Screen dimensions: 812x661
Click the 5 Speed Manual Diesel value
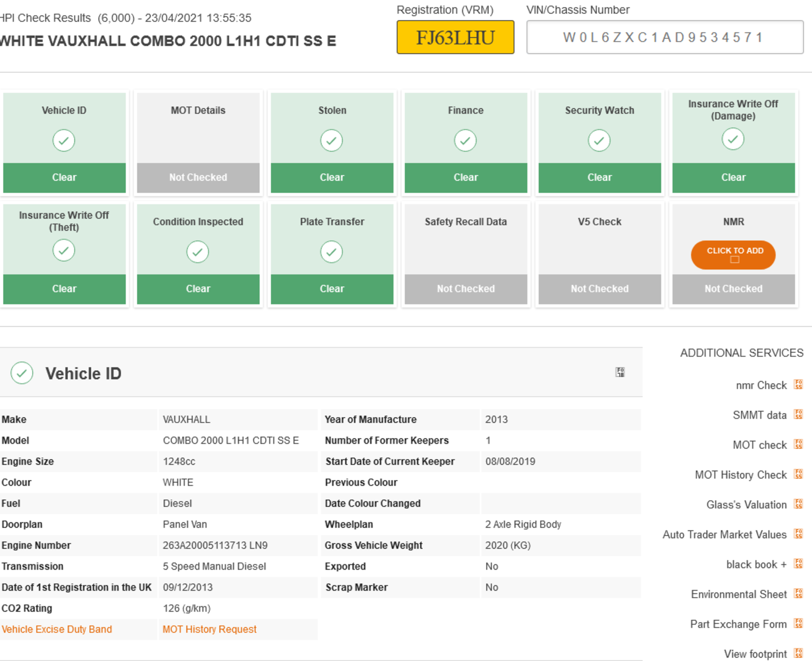pyautogui.click(x=214, y=567)
